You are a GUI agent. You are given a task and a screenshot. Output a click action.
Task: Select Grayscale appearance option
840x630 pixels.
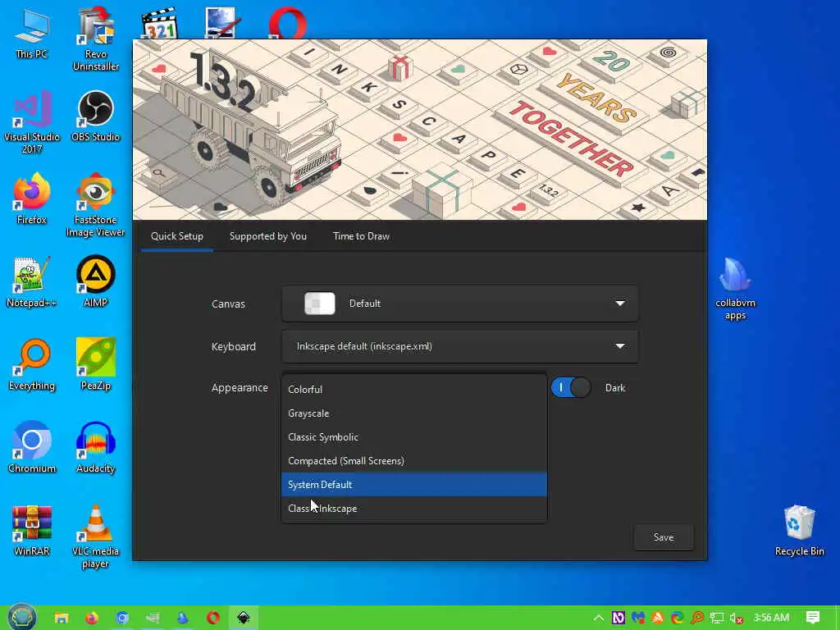414,413
